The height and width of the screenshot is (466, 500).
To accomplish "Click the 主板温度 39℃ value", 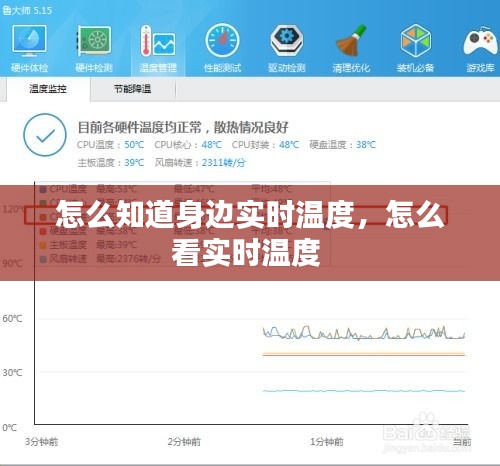I will point(134,163).
